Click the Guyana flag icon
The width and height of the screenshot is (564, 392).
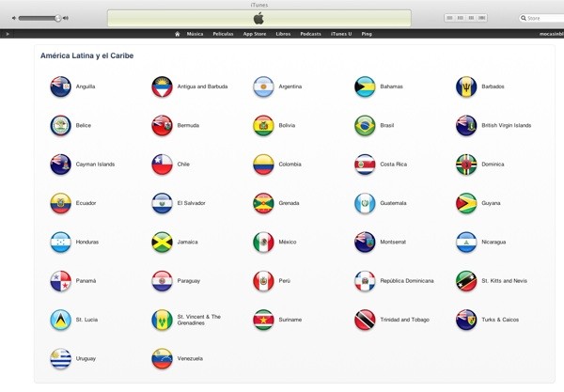tap(466, 203)
